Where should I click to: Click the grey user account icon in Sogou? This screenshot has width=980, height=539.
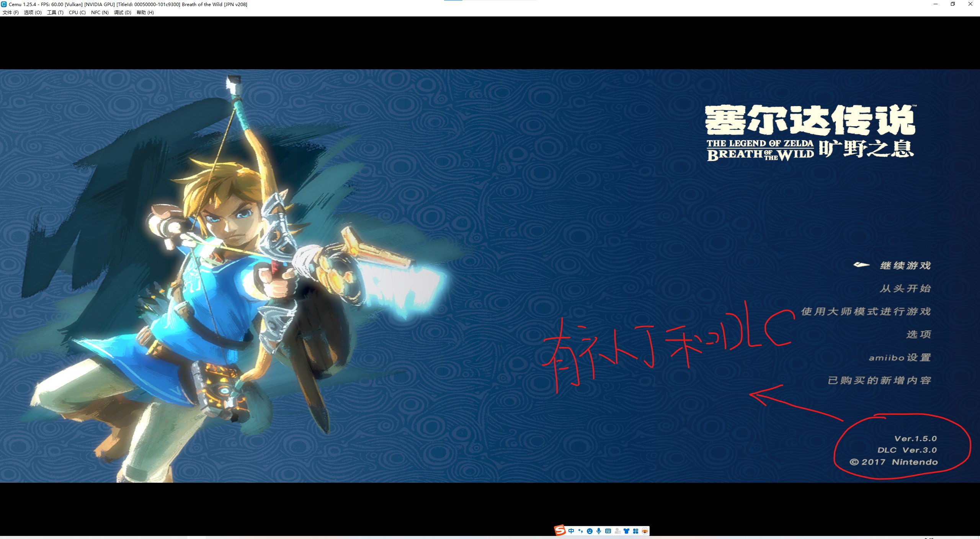pyautogui.click(x=617, y=531)
